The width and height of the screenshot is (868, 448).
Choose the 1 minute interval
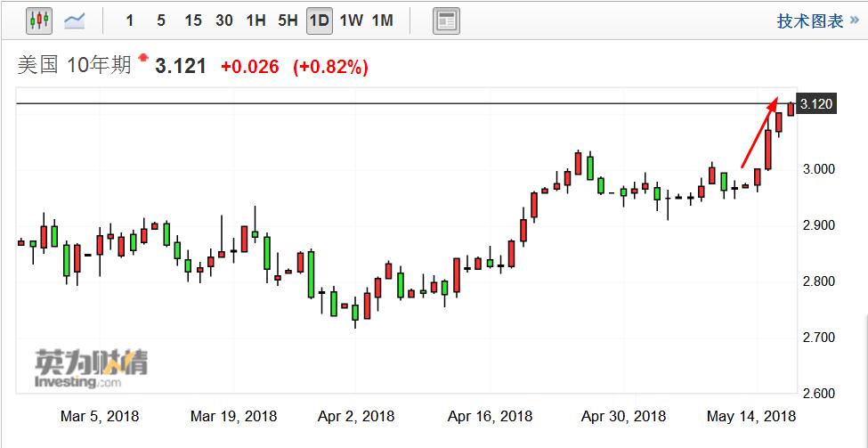130,21
